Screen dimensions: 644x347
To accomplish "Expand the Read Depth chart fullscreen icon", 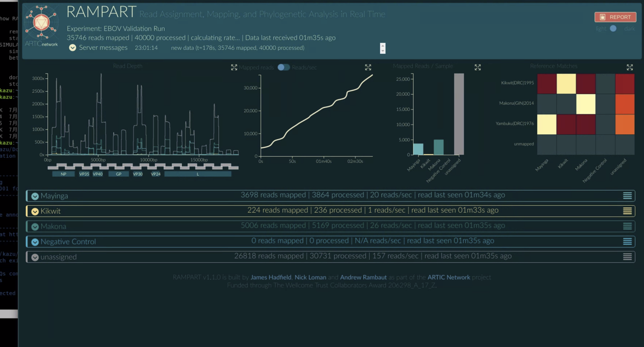I will tap(234, 67).
